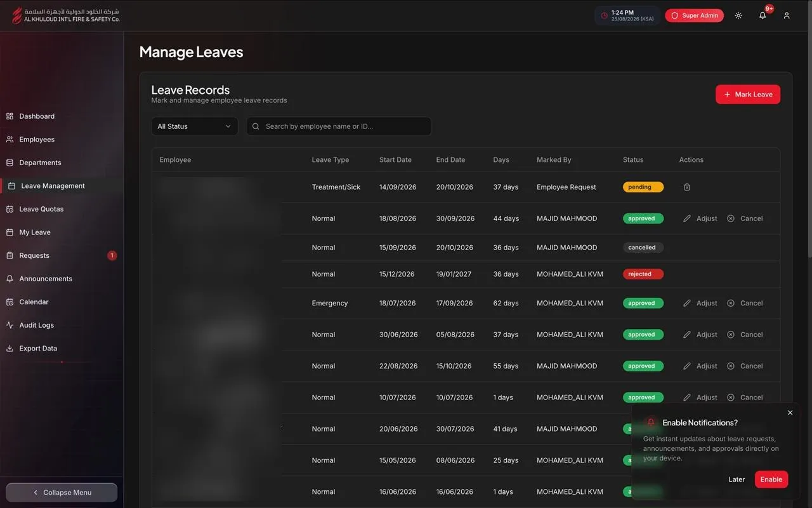Click the Start Date column header
812x508 pixels.
point(395,160)
